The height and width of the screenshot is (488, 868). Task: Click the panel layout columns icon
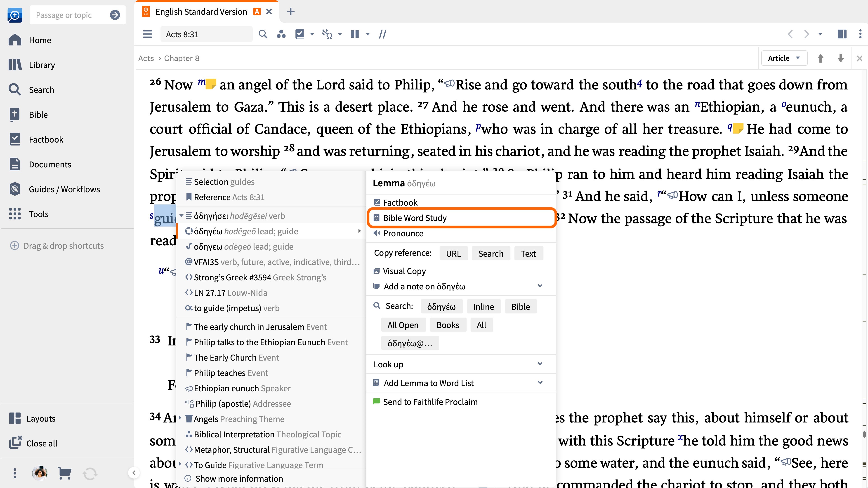842,34
